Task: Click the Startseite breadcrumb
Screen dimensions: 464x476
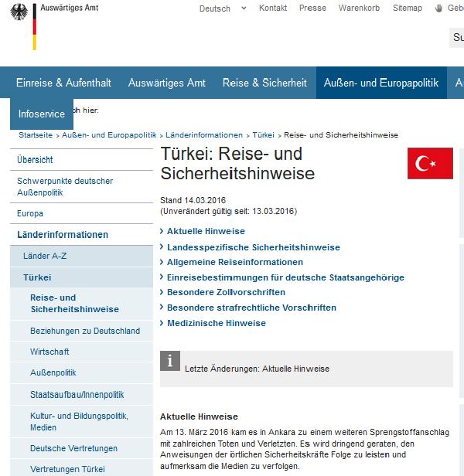Action: [36, 135]
